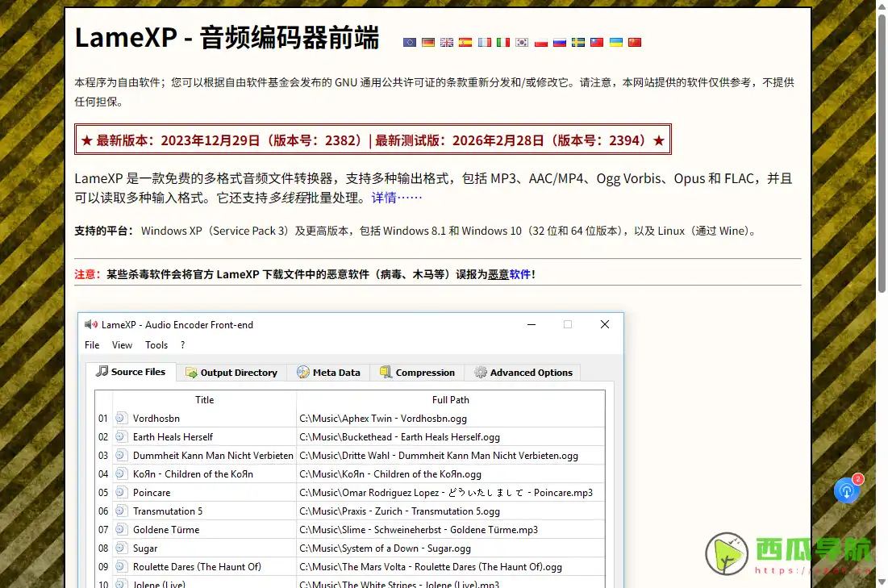Pick the Spanish flag language
The width and height of the screenshot is (888, 588).
(465, 43)
